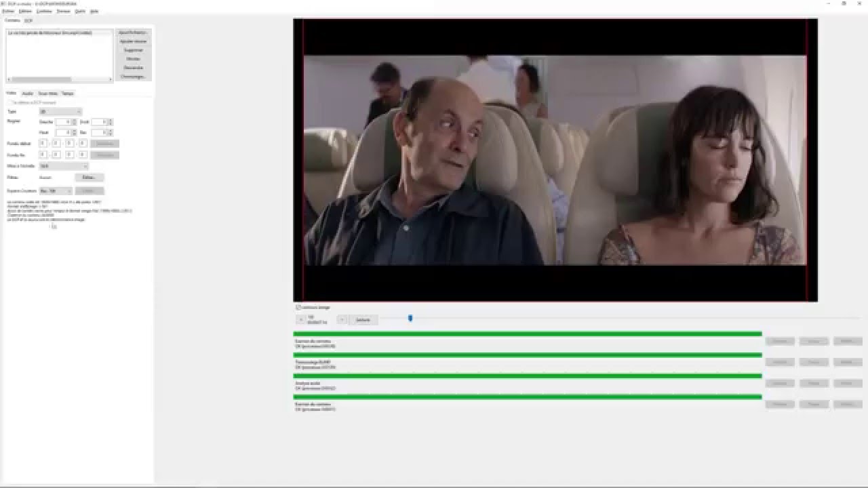868x488 pixels.
Task: Click the Supprimer button
Action: pyautogui.click(x=133, y=50)
